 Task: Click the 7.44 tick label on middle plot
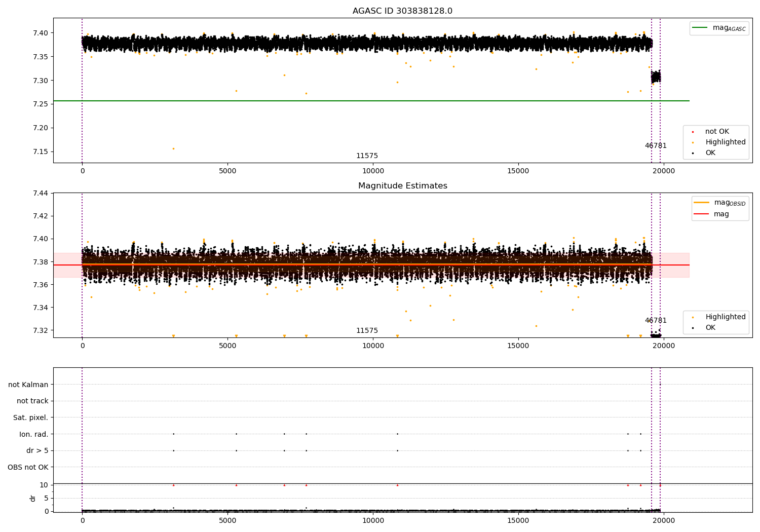pyautogui.click(x=40, y=193)
